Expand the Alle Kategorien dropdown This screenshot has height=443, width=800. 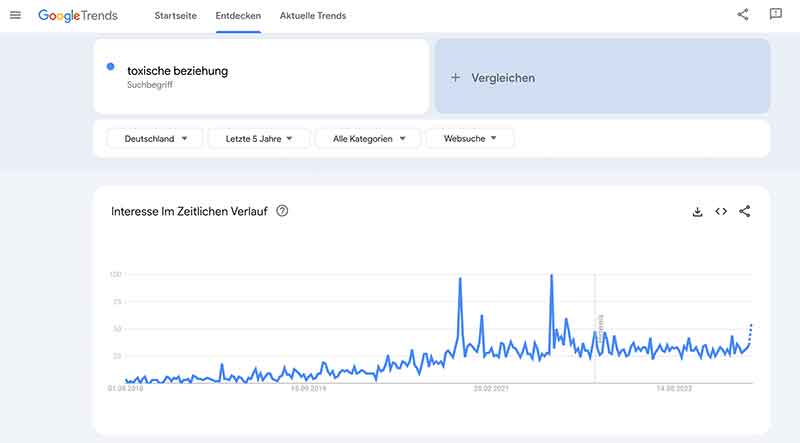coord(368,138)
